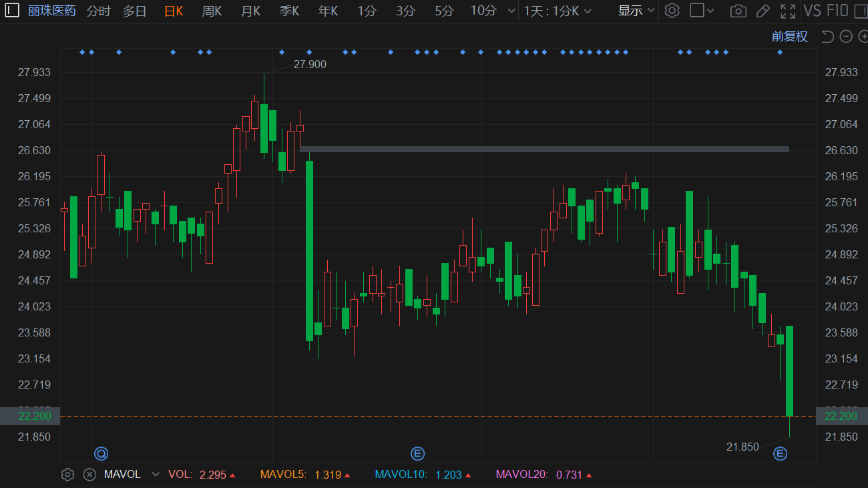Select the pencil drawing tool
This screenshot has width=868, height=488.
pyautogui.click(x=763, y=11)
